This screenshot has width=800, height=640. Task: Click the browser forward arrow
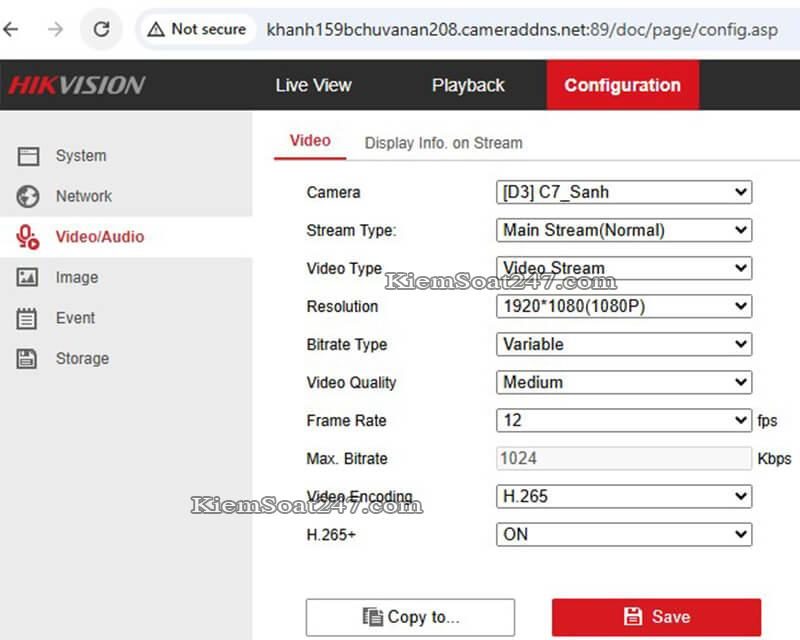[56, 30]
